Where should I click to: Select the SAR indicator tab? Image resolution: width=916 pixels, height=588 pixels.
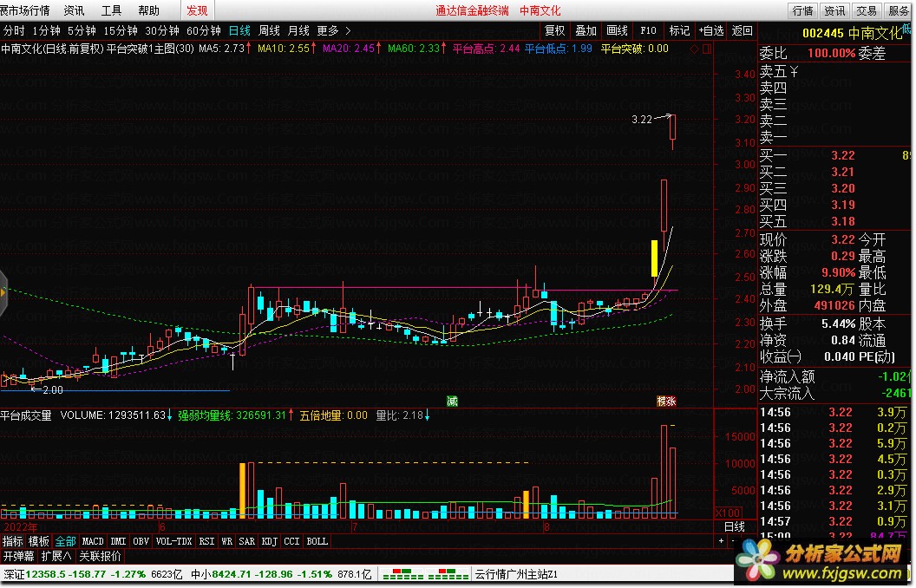247,541
